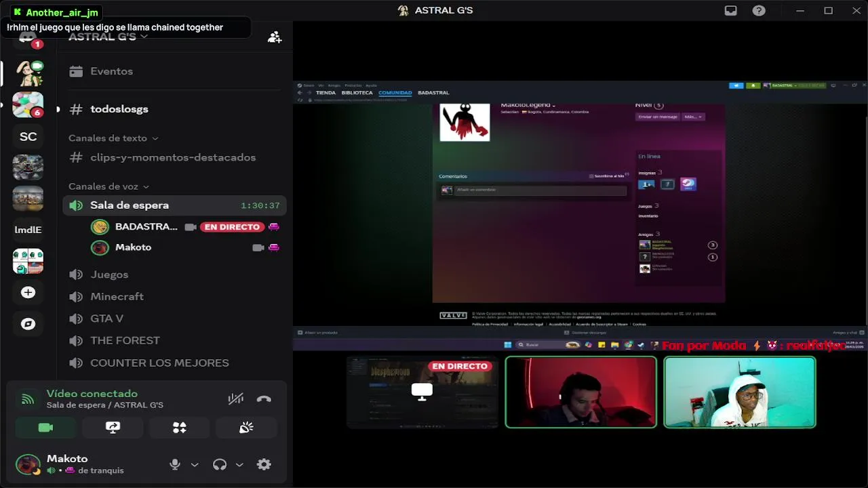The height and width of the screenshot is (488, 868).
Task: Open the server with pills avatar and badge 6
Action: click(28, 105)
